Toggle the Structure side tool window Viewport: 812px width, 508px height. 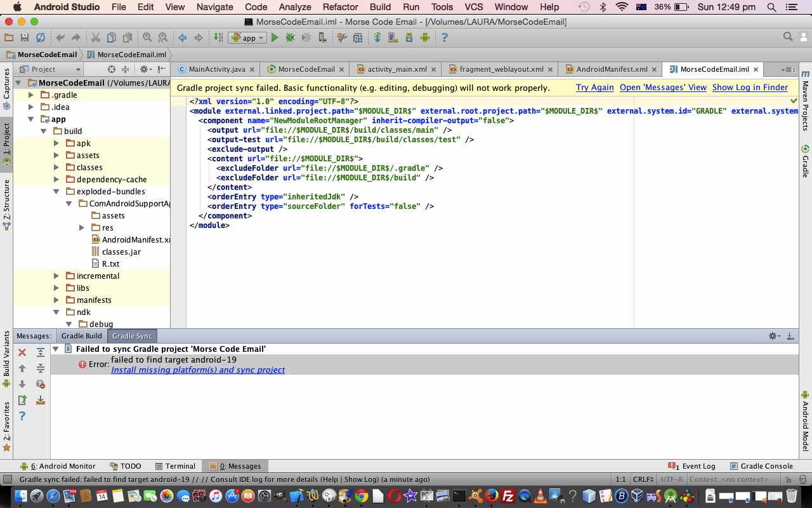pyautogui.click(x=6, y=204)
